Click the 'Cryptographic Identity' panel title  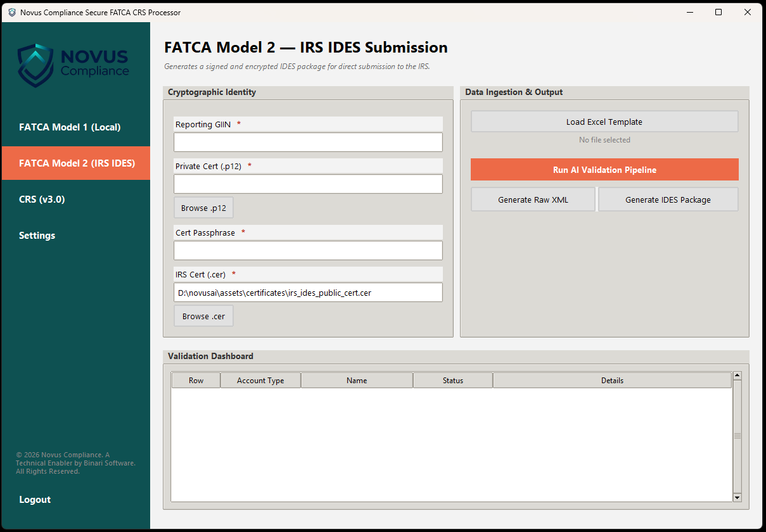(x=212, y=92)
